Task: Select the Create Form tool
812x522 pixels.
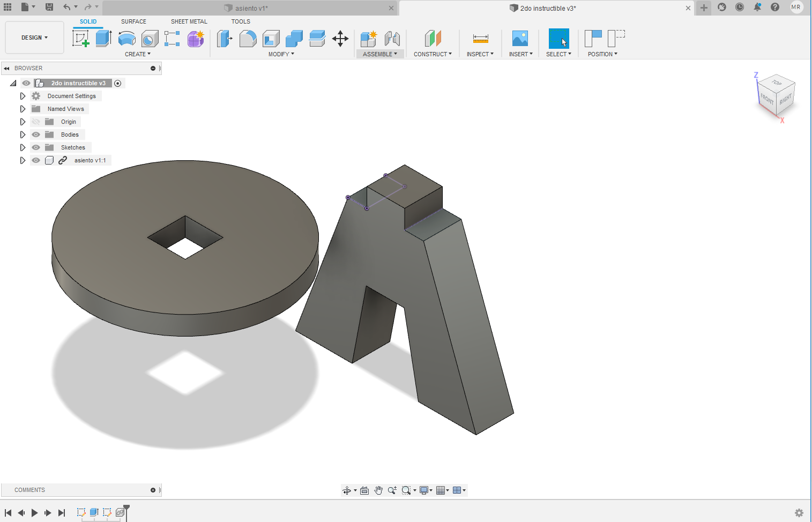Action: coord(196,39)
